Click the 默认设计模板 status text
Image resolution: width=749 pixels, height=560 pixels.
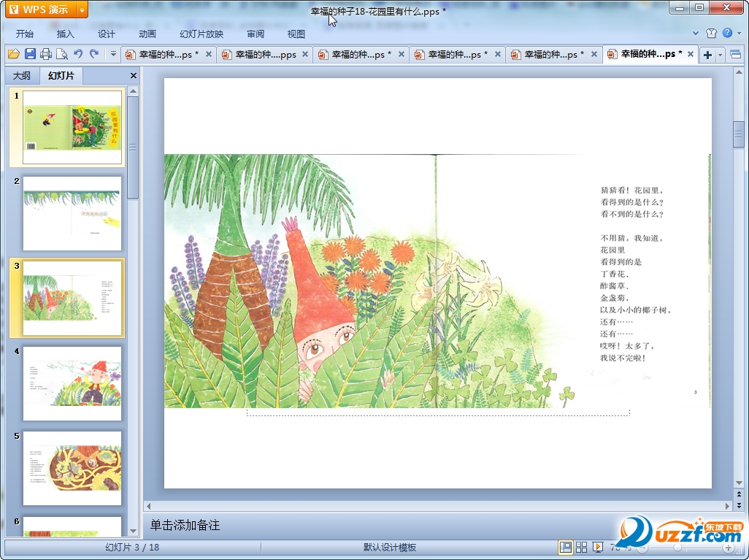(x=390, y=547)
